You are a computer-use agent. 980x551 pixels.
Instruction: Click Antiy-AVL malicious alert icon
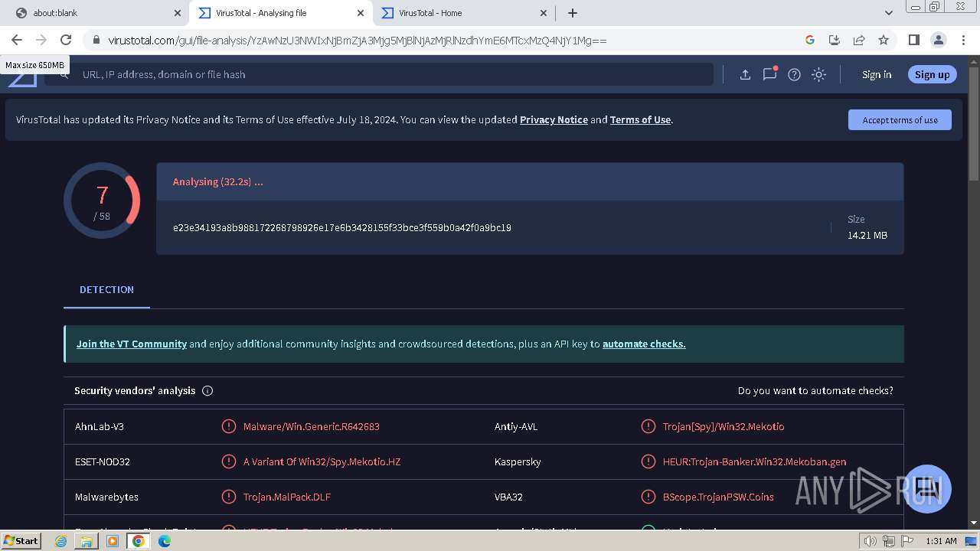(x=648, y=426)
